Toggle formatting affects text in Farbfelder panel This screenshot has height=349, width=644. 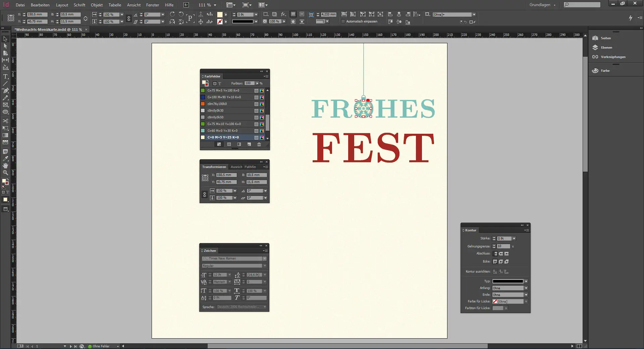220,83
